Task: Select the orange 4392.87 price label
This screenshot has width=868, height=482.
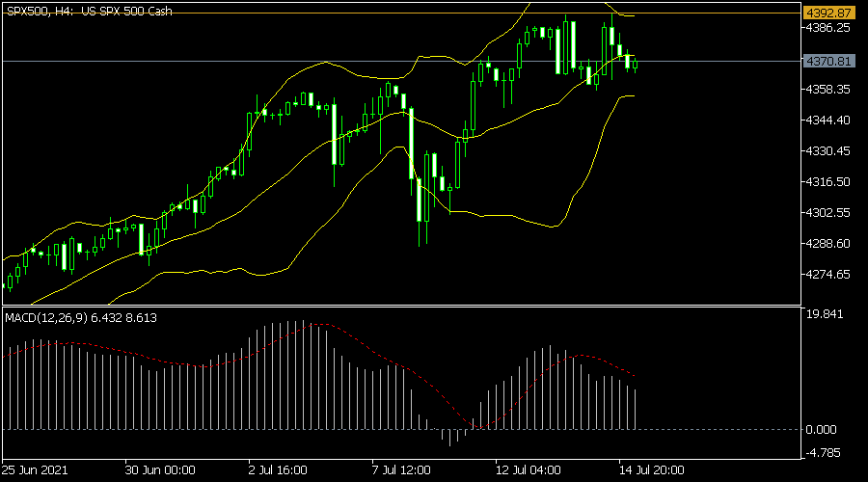Action: click(x=828, y=13)
